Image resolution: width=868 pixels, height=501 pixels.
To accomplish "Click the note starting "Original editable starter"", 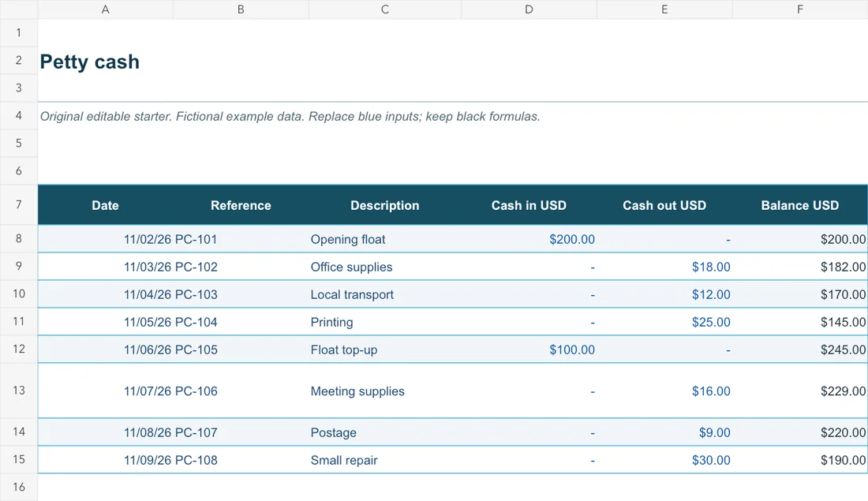I will tap(290, 116).
